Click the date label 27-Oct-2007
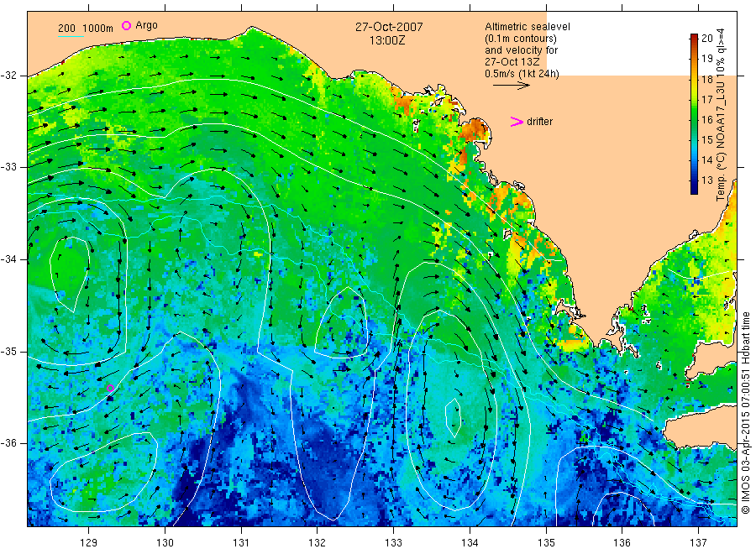This screenshot has width=756, height=554. [389, 27]
